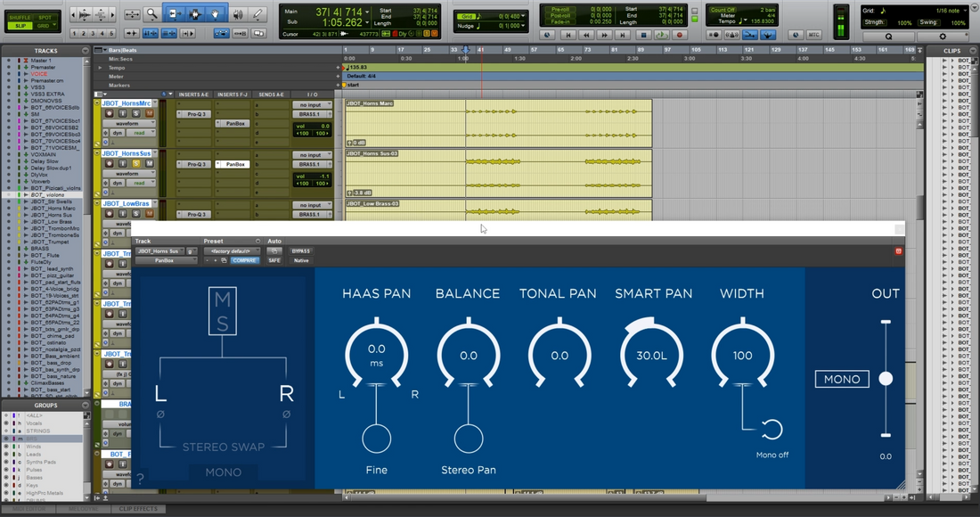Select the Pencil tool
The height and width of the screenshot is (517, 980).
click(257, 13)
